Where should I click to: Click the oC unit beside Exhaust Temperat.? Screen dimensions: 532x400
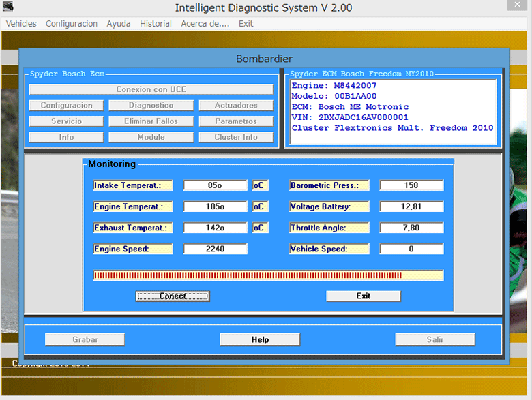[261, 228]
